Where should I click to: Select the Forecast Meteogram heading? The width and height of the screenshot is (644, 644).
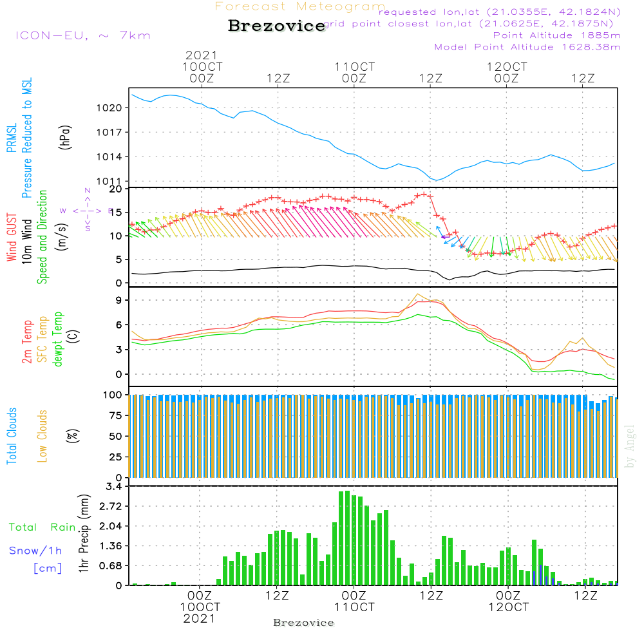pyautogui.click(x=300, y=7)
